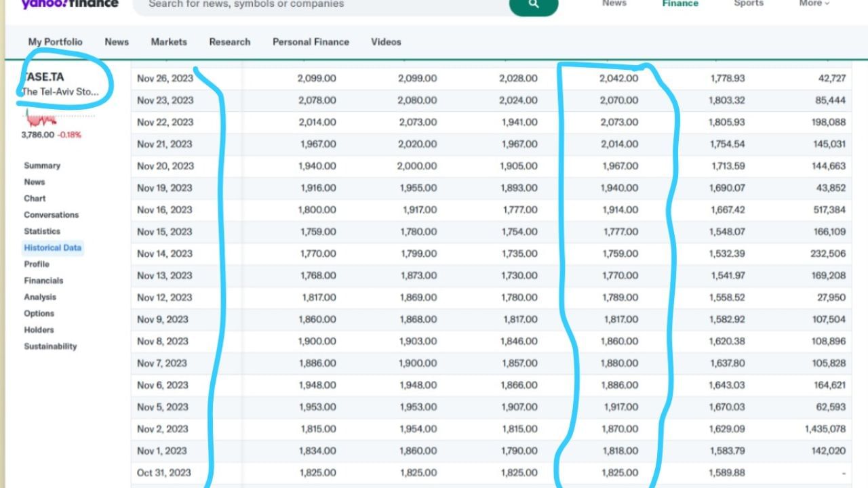Click the Nov 15, 2023 date cell
The width and height of the screenshot is (868, 488).
click(x=164, y=232)
